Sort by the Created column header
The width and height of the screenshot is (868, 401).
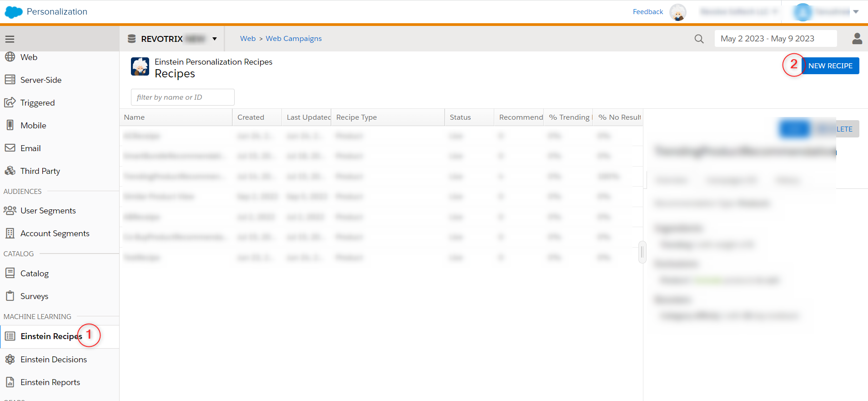click(257, 117)
